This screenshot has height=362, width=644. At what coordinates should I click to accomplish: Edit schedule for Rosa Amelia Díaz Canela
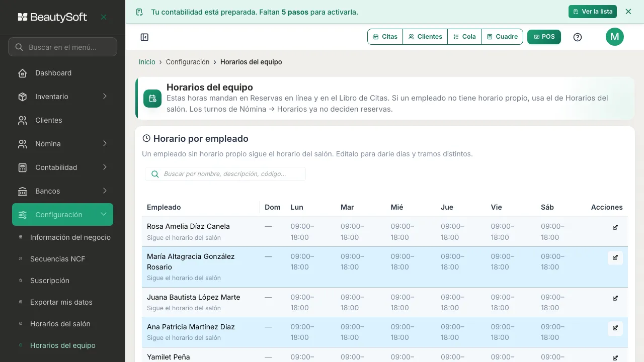615,227
